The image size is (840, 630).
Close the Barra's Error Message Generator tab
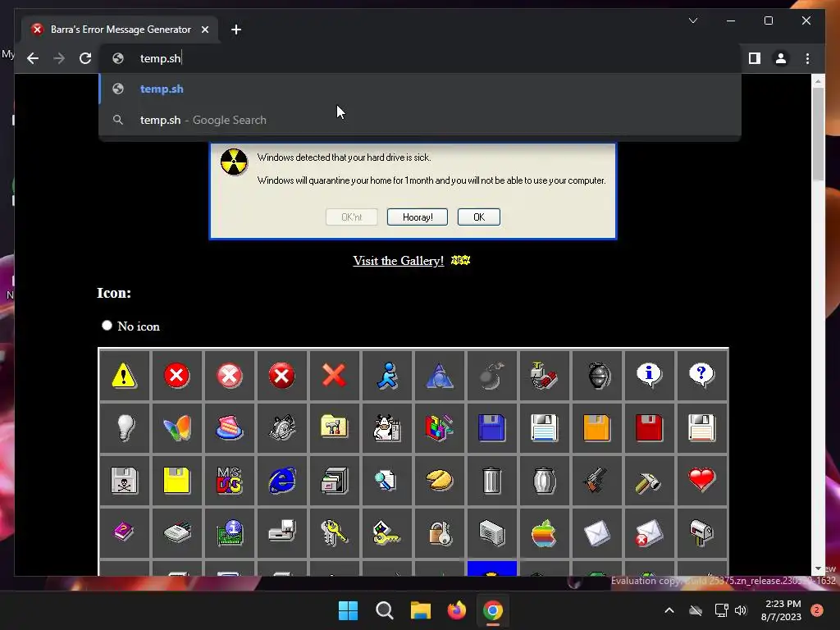pyautogui.click(x=205, y=30)
